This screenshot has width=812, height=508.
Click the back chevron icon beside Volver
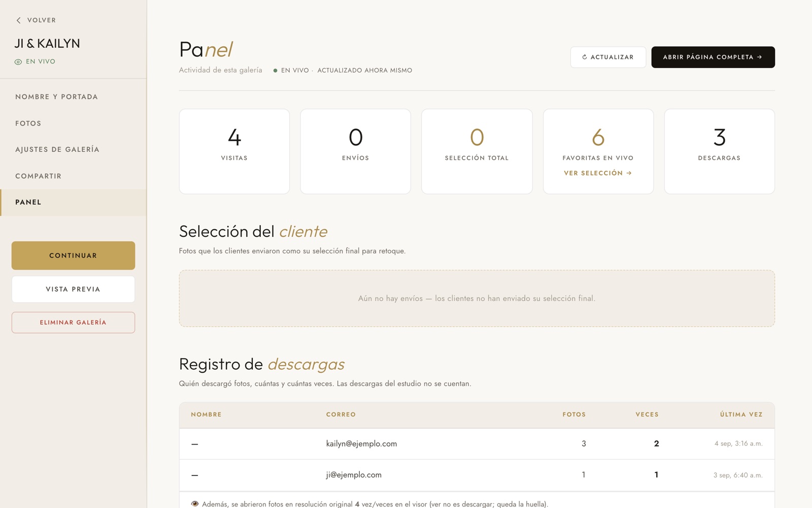click(19, 20)
